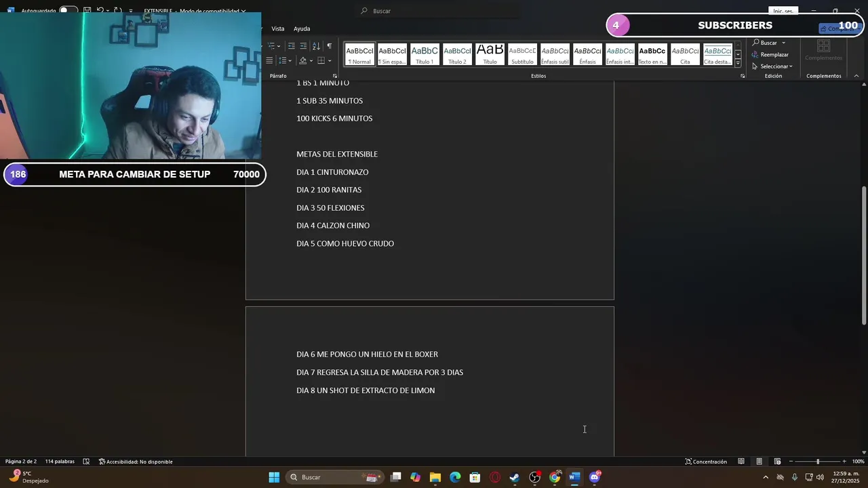Open Discord from the taskbar

tap(595, 477)
